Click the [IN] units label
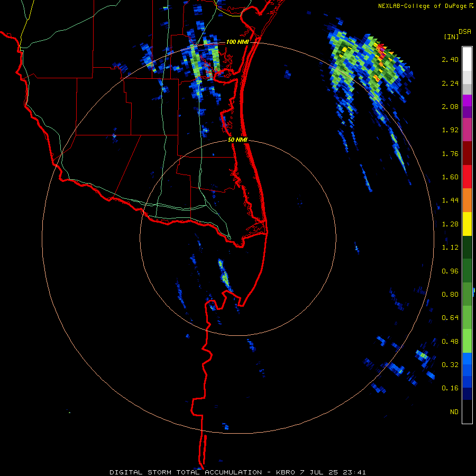The width and height of the screenshot is (476, 476). [x=451, y=36]
